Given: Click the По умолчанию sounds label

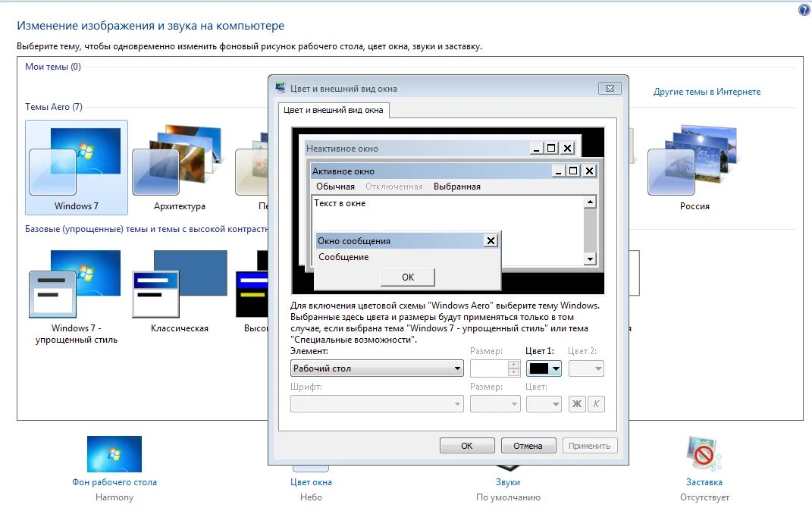Looking at the screenshot, I should tap(508, 497).
